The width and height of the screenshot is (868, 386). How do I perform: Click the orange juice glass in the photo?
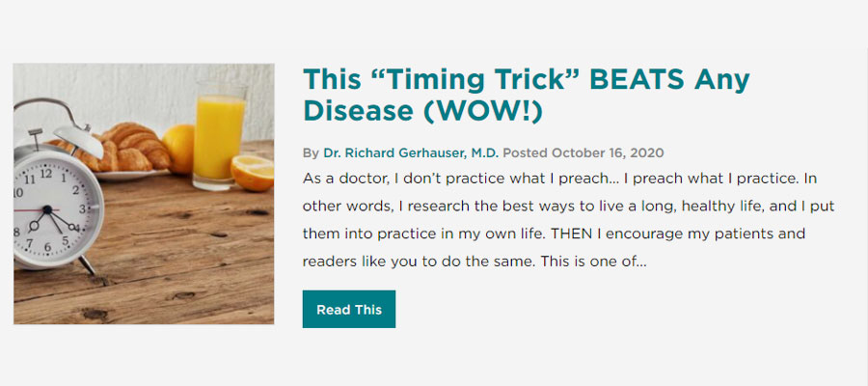[x=219, y=136]
